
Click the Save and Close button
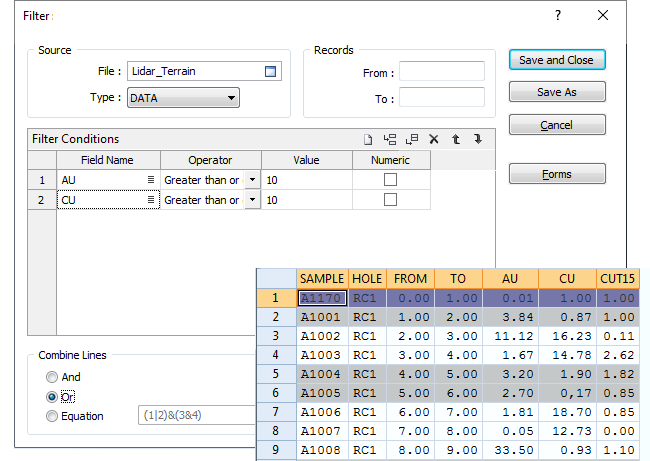(556, 60)
